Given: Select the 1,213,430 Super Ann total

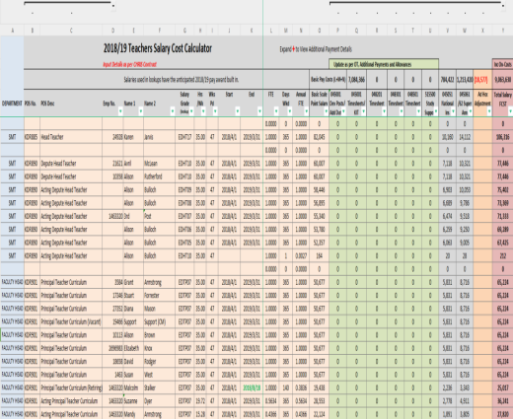Looking at the screenshot, I should (x=465, y=80).
